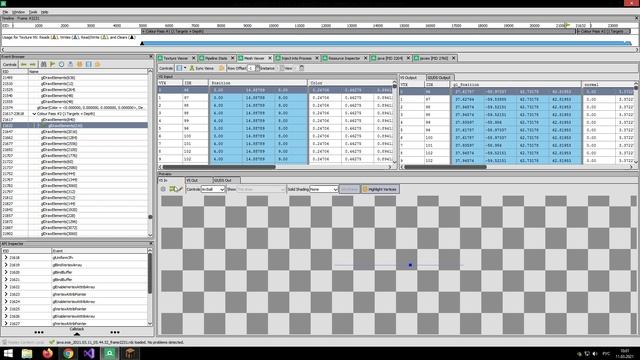Click the green flag icon in Event Browser
The width and height of the screenshot is (640, 360).
click(x=53, y=64)
